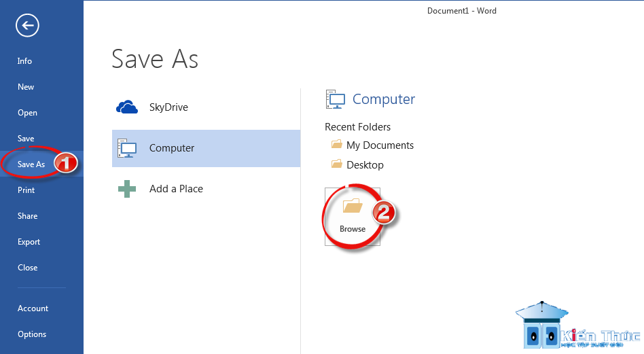Click Save in the left menu
Screen dimensions: 644x354
pyautogui.click(x=26, y=139)
